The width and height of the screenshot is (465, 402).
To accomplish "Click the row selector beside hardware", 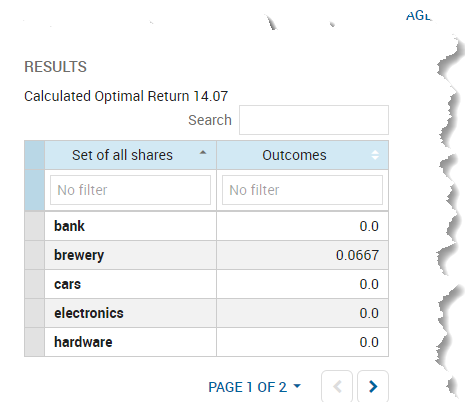I will (x=35, y=342).
